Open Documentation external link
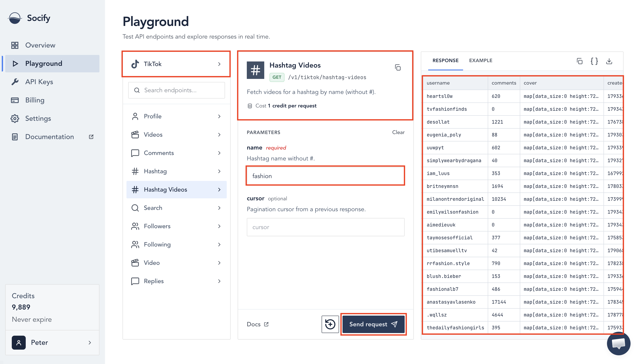The width and height of the screenshot is (641, 364). (x=52, y=137)
